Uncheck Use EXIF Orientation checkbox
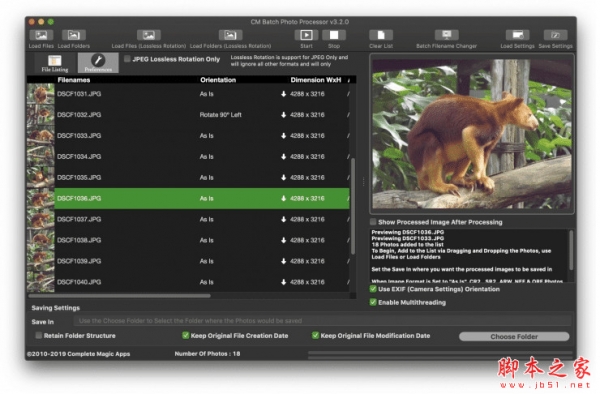The width and height of the screenshot is (600, 394). (x=373, y=289)
